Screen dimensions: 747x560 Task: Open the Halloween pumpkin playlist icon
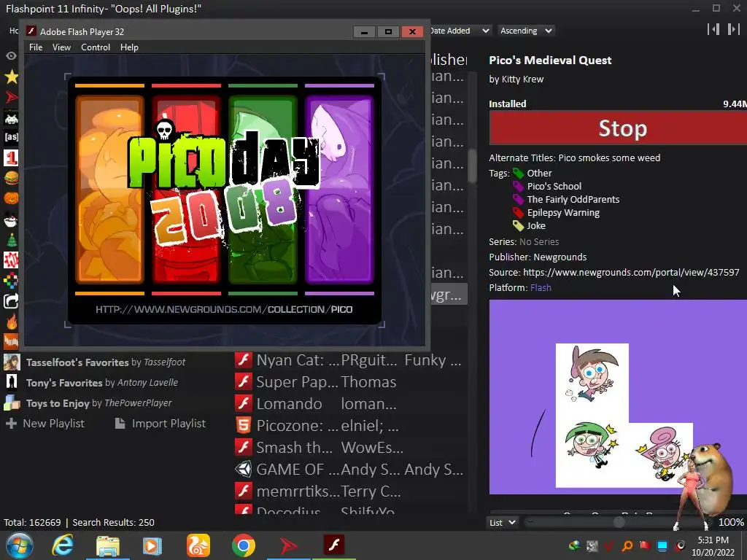point(11,198)
